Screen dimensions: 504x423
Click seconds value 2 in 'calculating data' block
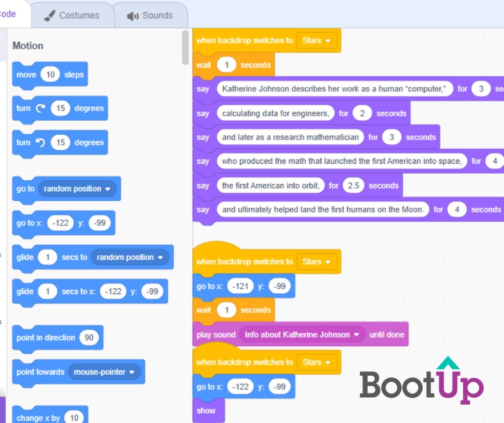coord(362,113)
